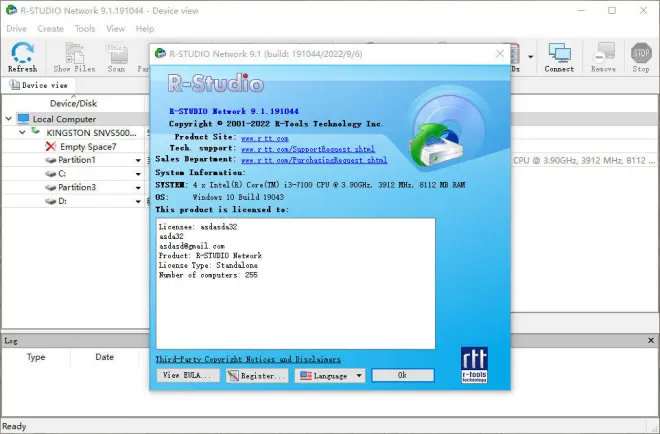
Task: Collapse the KINGSTON SNVS500 drive node
Action: point(22,133)
